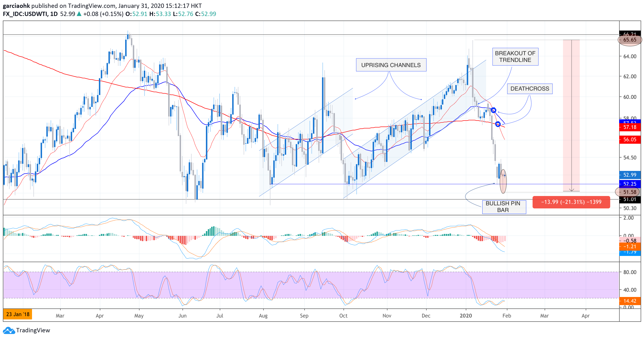
Task: Click the orange 14.42 stochastic value tag
Action: pos(629,301)
